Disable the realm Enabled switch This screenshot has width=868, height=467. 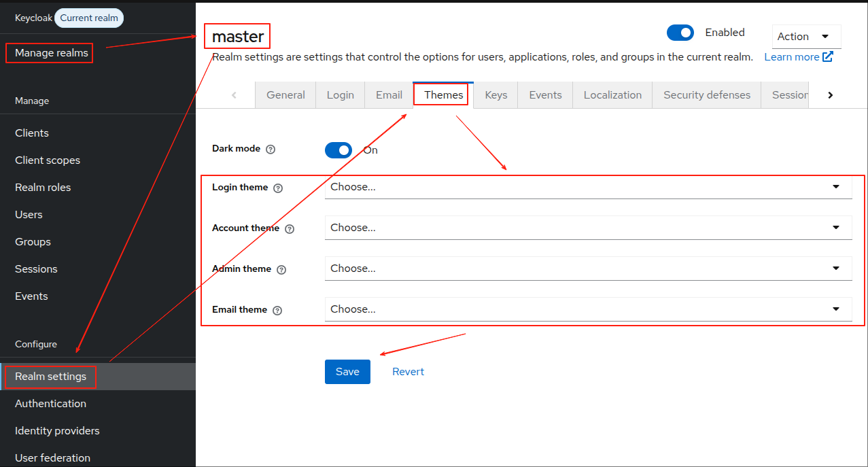coord(680,33)
